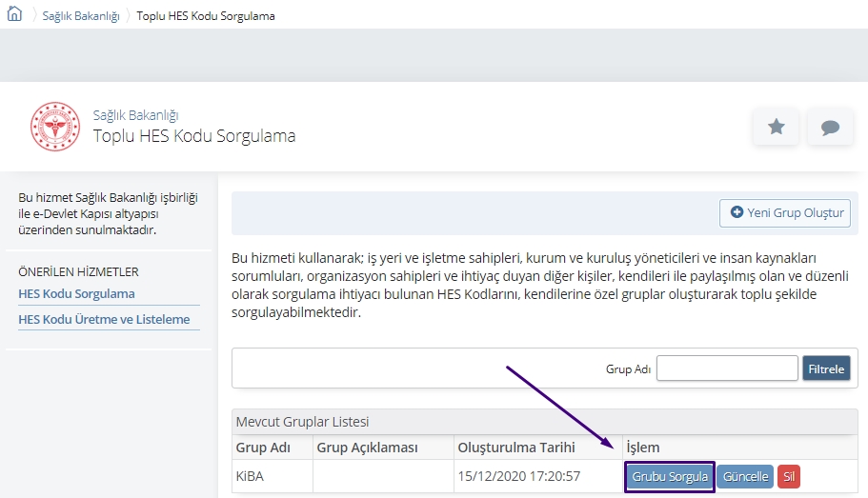868x498 pixels.
Task: Open Sağlık Bakanlığı breadcrumb link
Action: click(83, 16)
